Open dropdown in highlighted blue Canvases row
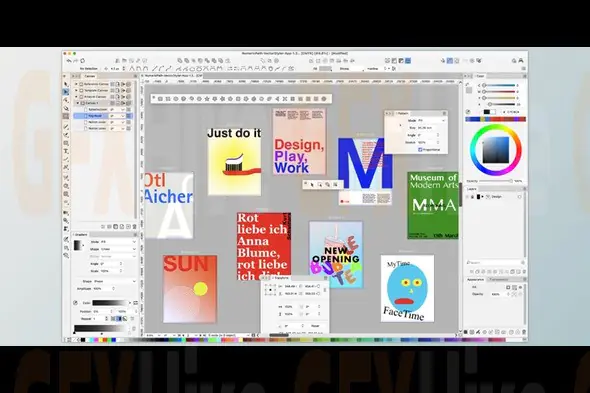 tap(117, 116)
